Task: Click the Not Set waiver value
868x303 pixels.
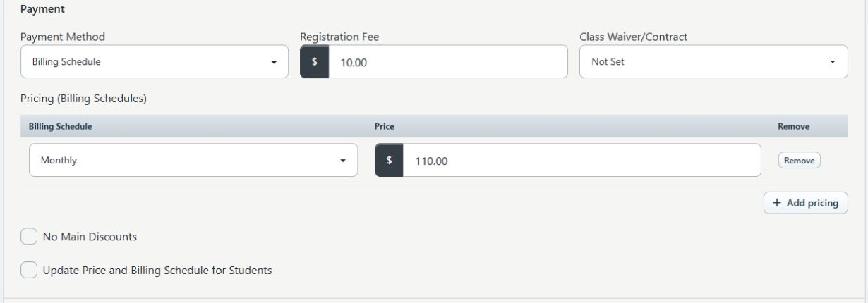Action: point(608,62)
